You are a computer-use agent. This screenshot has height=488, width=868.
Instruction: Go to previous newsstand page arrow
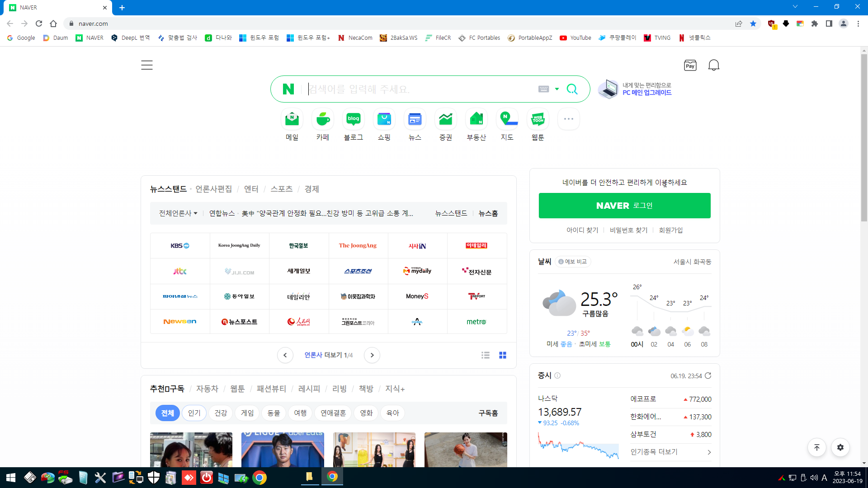285,355
